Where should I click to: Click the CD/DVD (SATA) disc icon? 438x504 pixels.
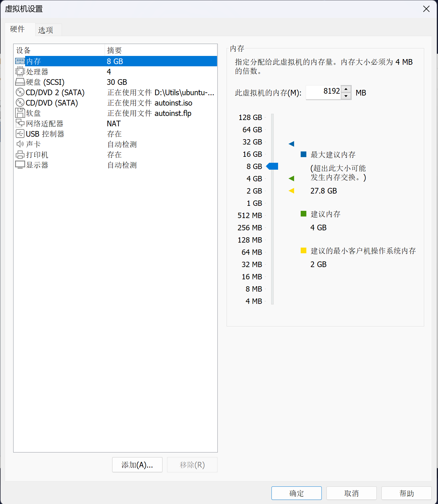click(20, 102)
